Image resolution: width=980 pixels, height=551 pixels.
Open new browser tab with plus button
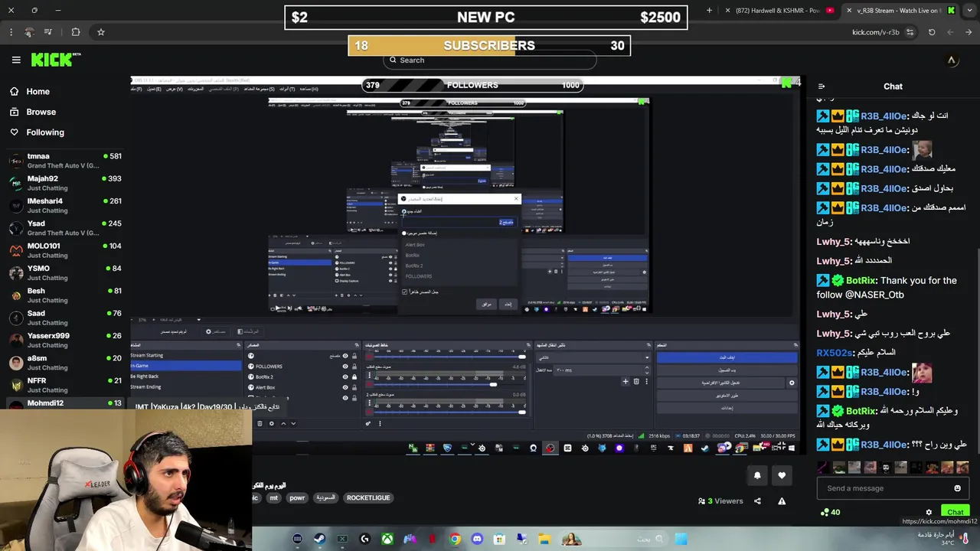click(x=709, y=10)
